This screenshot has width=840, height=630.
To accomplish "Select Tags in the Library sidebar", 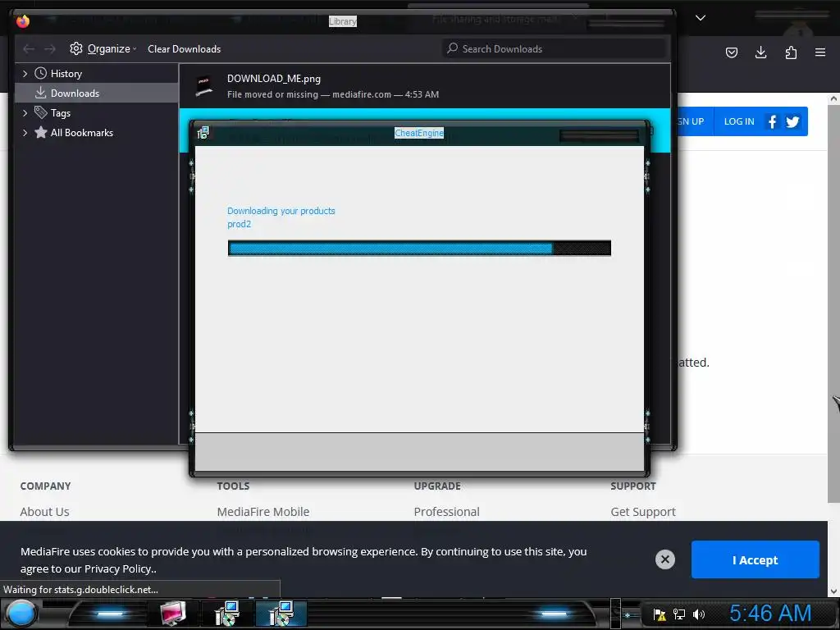I will tap(60, 113).
